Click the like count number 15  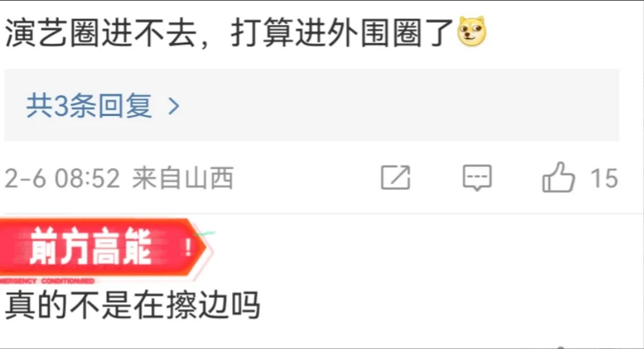point(604,178)
